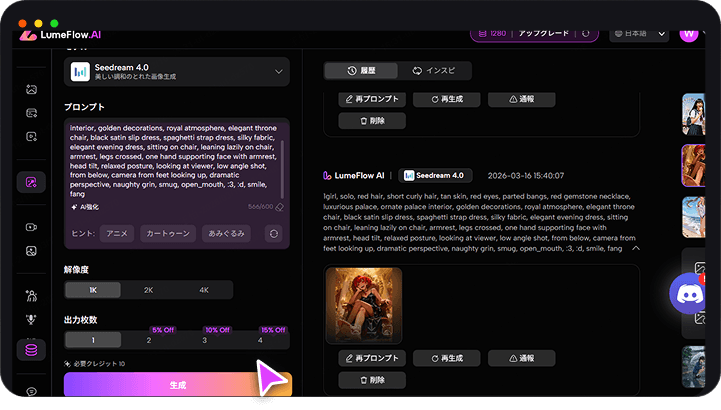Image resolution: width=721 pixels, height=410 pixels.
Task: Select 4K resolution option
Action: pos(204,289)
